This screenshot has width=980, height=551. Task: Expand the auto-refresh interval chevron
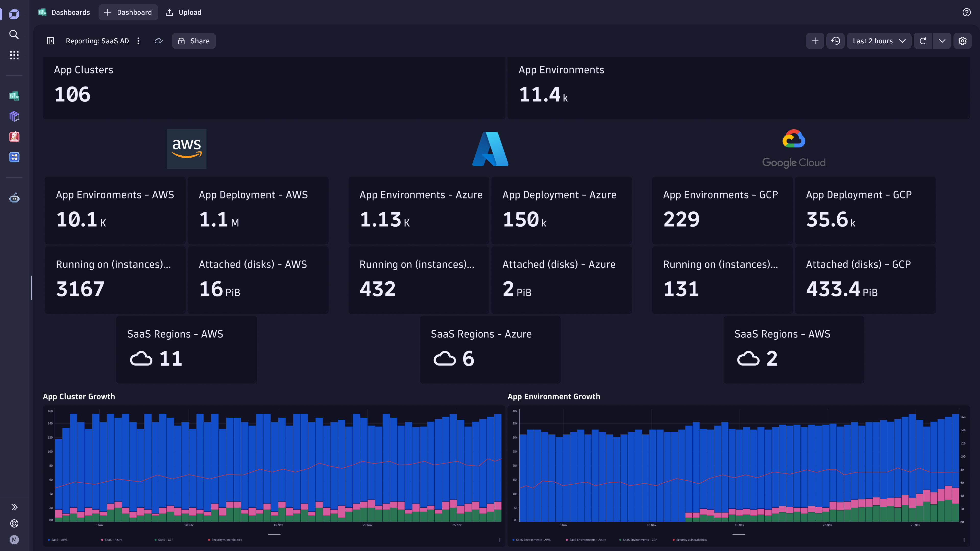point(942,41)
